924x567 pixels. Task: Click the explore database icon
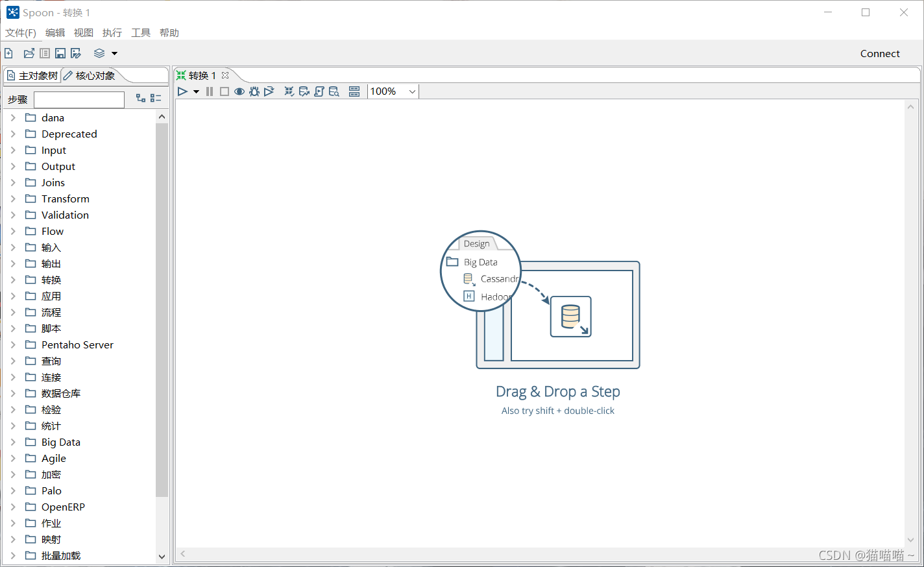click(334, 91)
